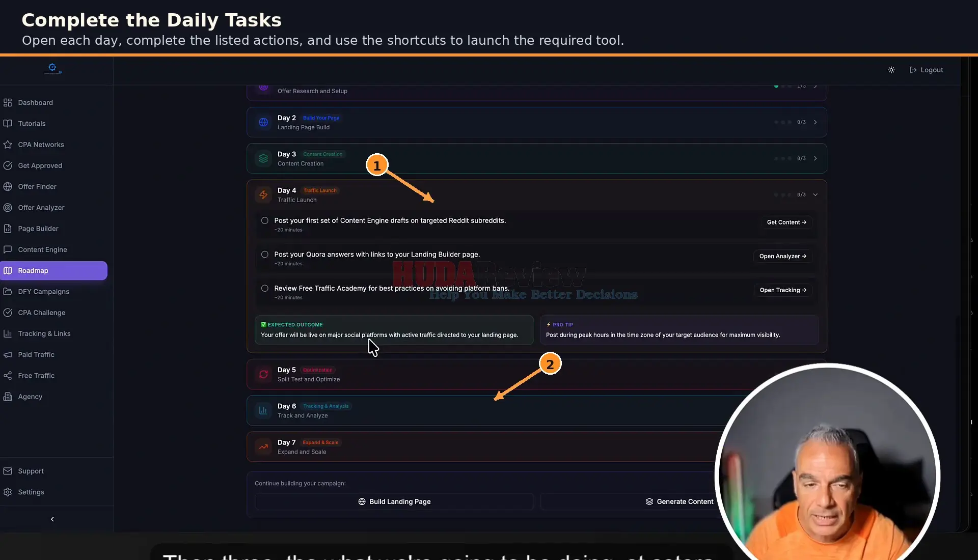The image size is (978, 560).
Task: Click the Free Traffic share icon
Action: point(8,375)
